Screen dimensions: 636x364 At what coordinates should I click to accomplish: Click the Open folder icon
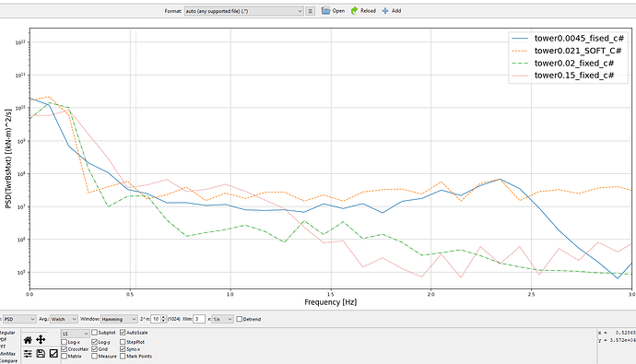[x=325, y=10]
